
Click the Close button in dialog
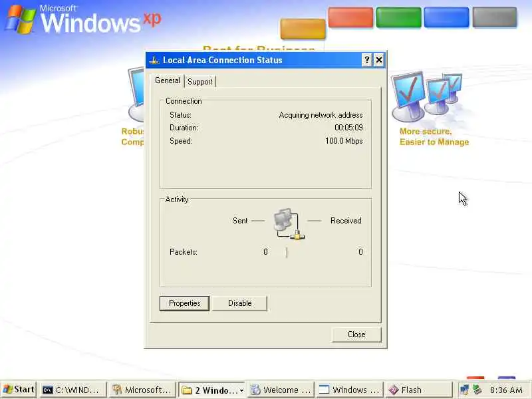coord(356,334)
